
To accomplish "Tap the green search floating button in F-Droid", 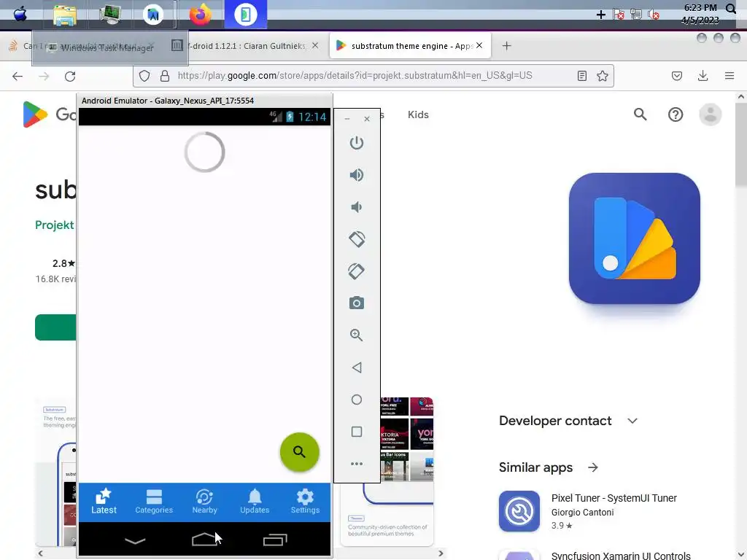I will [299, 452].
